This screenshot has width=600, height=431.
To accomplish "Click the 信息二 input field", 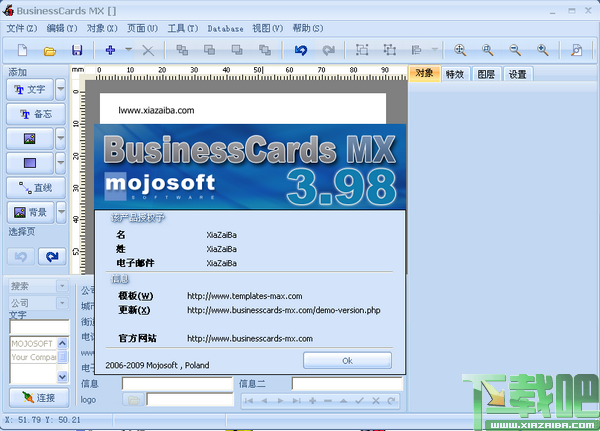I will click(x=347, y=384).
